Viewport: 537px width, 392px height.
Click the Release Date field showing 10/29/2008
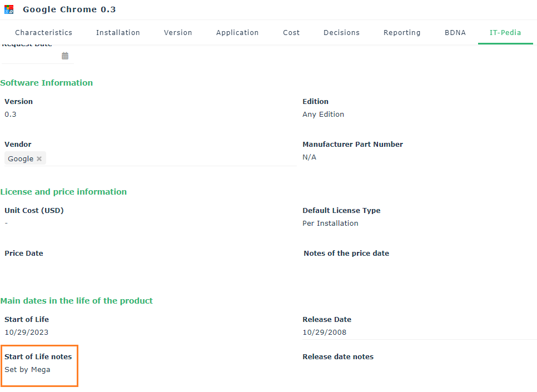[324, 333]
